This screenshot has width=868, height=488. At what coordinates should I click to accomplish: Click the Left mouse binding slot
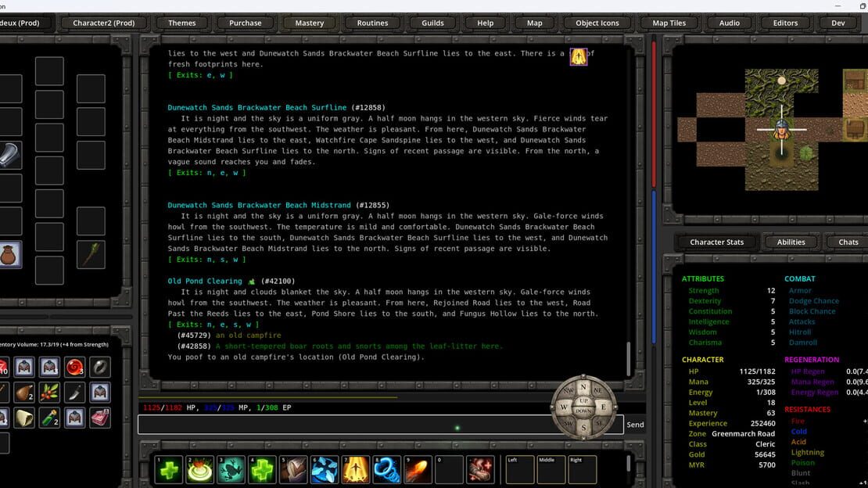pos(520,470)
